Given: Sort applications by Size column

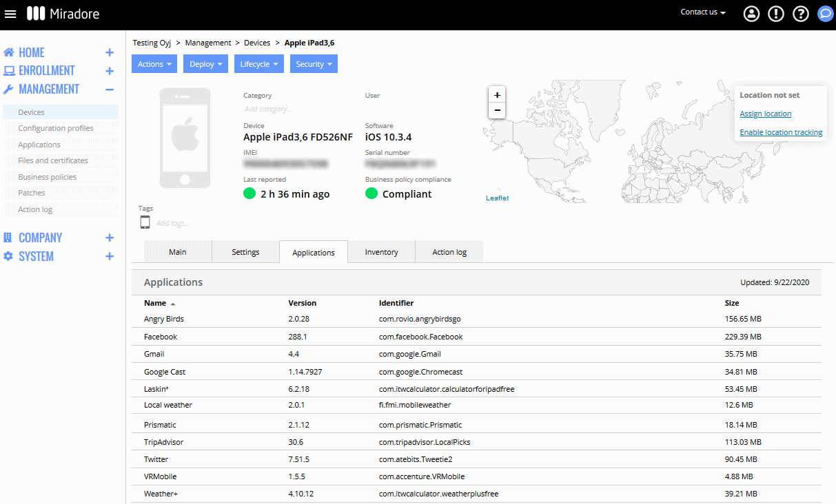Looking at the screenshot, I should coord(732,303).
